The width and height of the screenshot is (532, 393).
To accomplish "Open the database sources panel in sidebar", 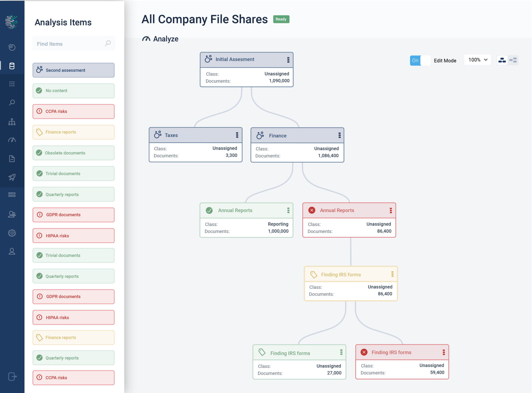I will click(x=12, y=66).
